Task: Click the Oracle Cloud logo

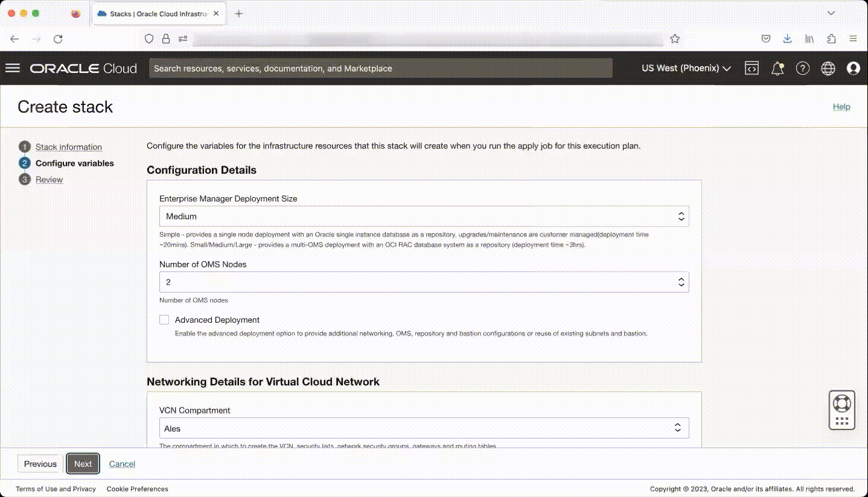Action: (x=83, y=68)
